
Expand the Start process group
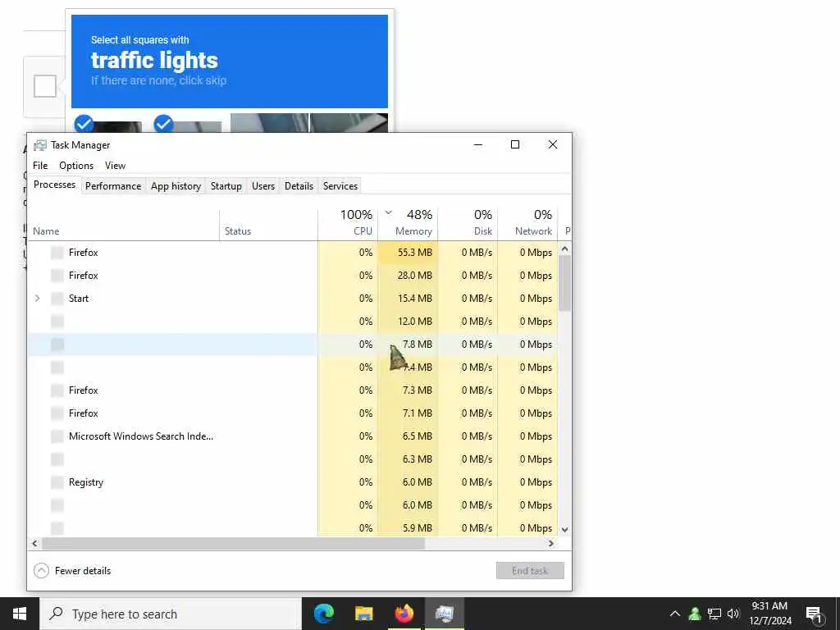click(37, 299)
